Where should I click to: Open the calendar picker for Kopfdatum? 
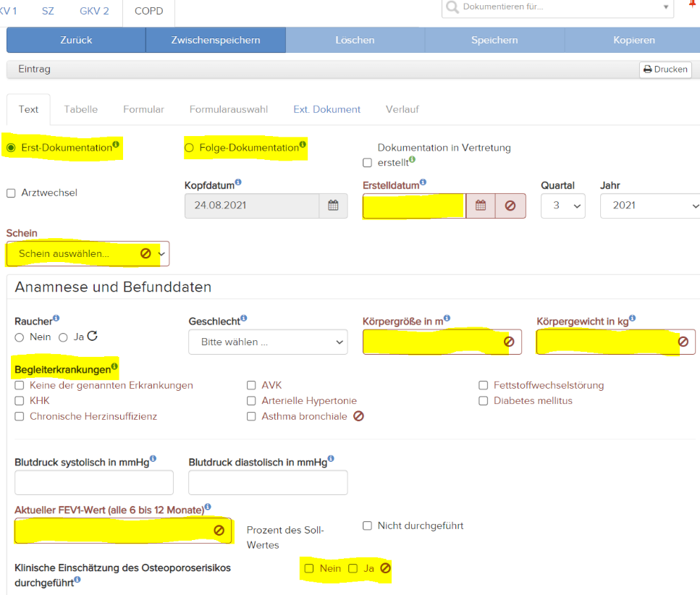(333, 206)
